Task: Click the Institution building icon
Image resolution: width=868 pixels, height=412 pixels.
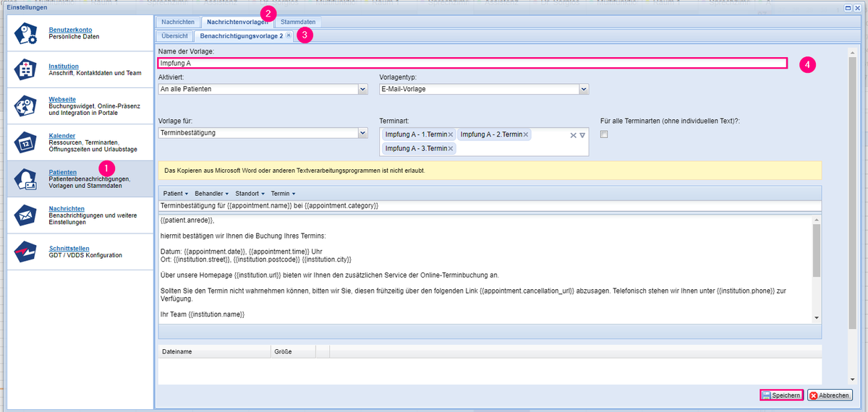Action: [x=28, y=70]
